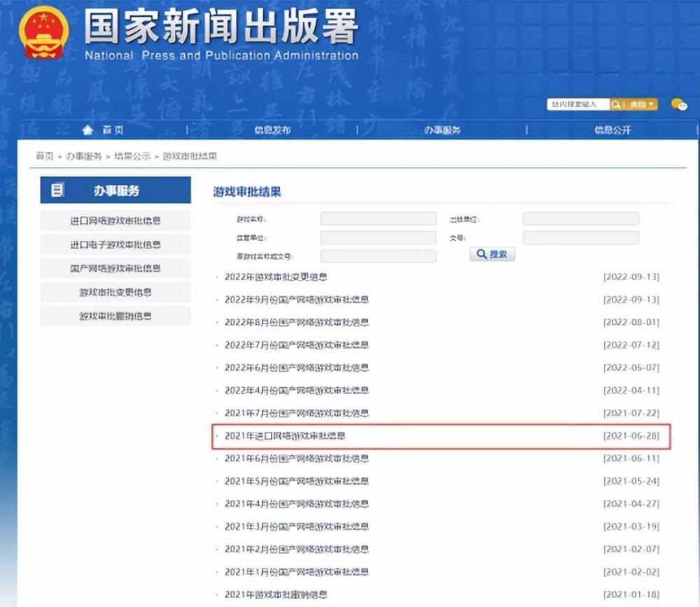The width and height of the screenshot is (700, 607).
Task: Select 游戏审批撤销信息 in sidebar
Action: pos(115,316)
